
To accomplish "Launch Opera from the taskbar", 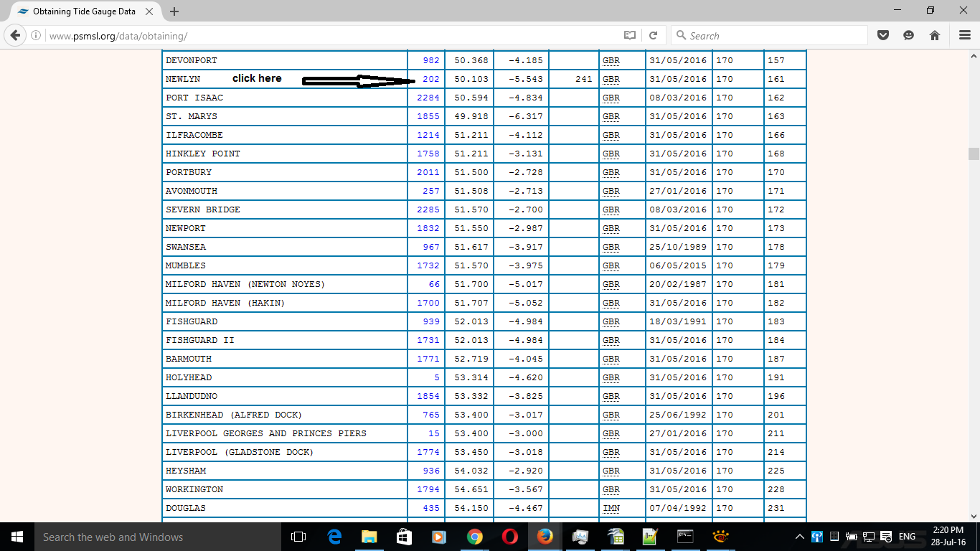I will pos(509,537).
